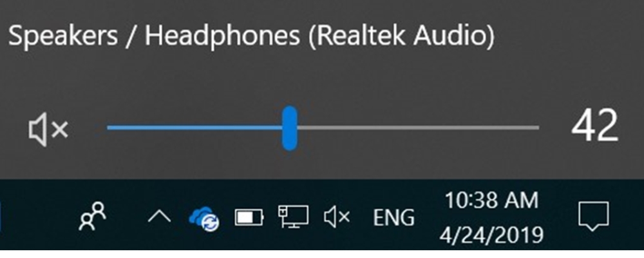This screenshot has height=258, width=644.
Task: Click empty flyout area right of device name
Action: (567, 36)
